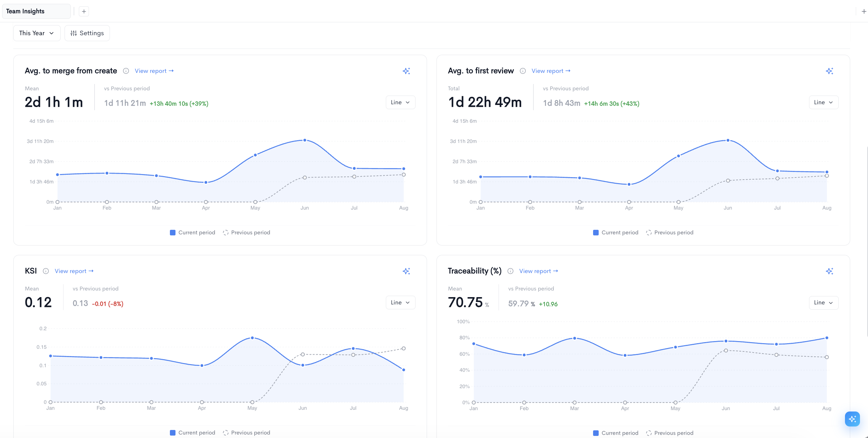Open the floating blue AI assistant button
Screen dimensions: 868x438
(852, 419)
